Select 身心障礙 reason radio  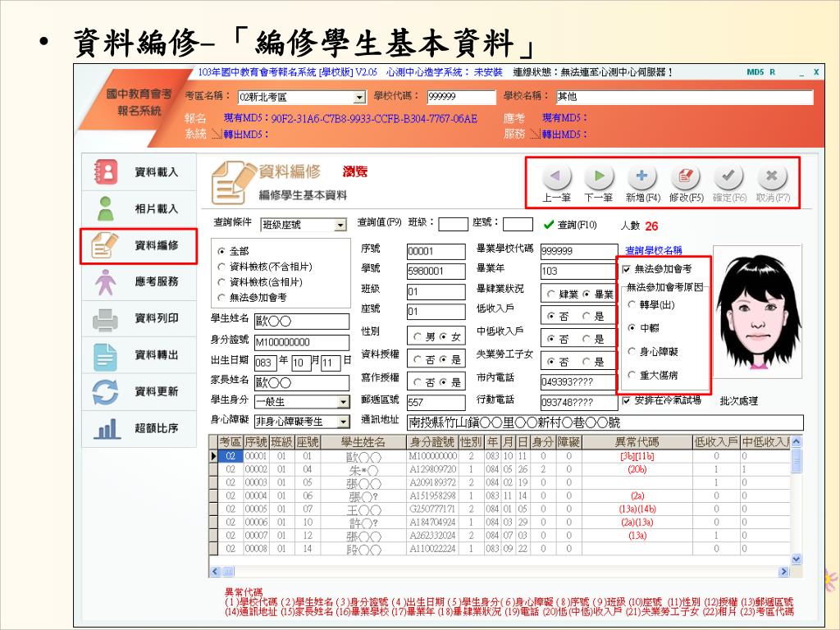pos(632,351)
